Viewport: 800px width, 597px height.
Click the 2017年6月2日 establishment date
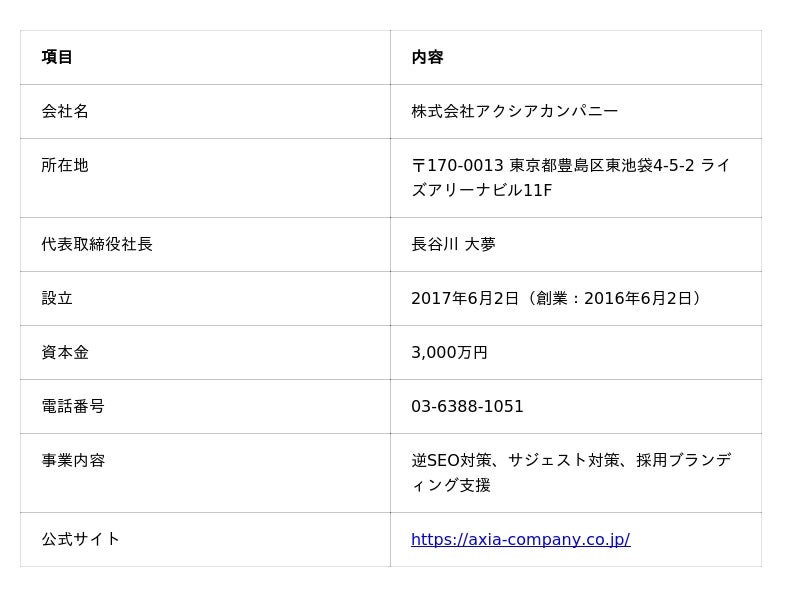(465, 298)
